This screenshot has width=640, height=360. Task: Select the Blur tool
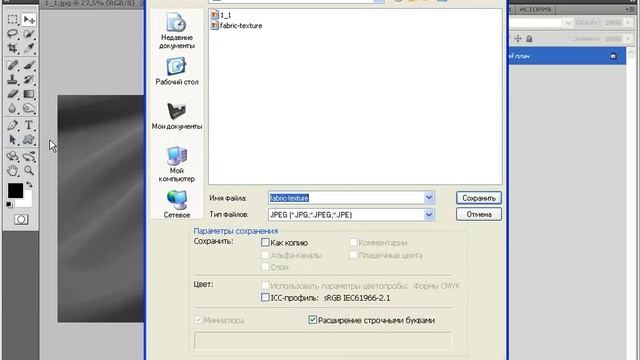[12, 109]
